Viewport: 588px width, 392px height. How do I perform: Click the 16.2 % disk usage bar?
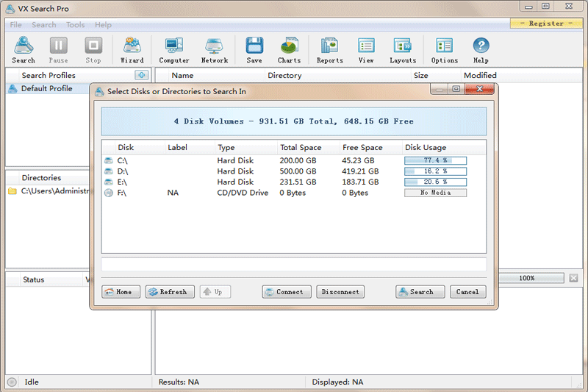[x=435, y=171]
